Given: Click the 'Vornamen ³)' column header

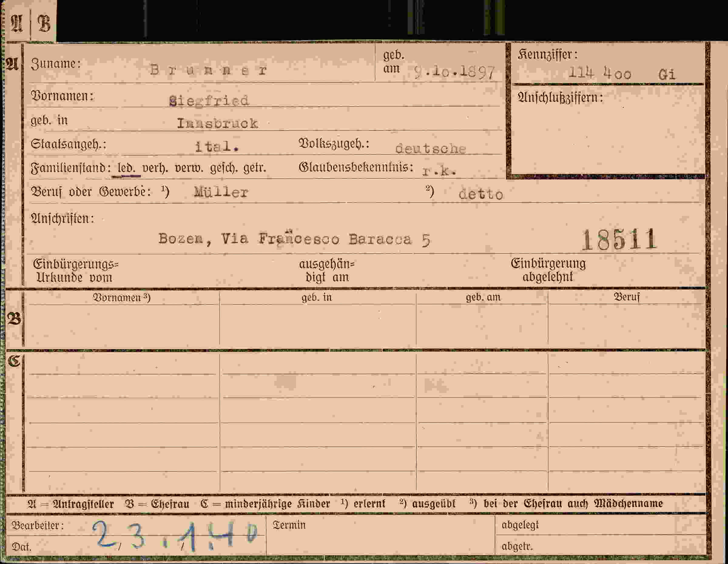Looking at the screenshot, I should click(122, 297).
